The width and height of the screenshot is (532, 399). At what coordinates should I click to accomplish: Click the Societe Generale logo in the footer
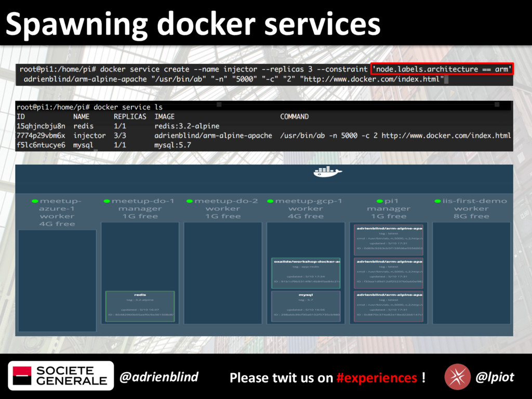click(x=61, y=376)
